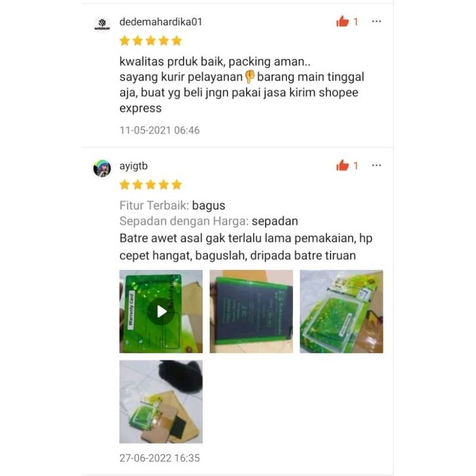
Task: Click the username dedemahardika01
Action: point(161,22)
